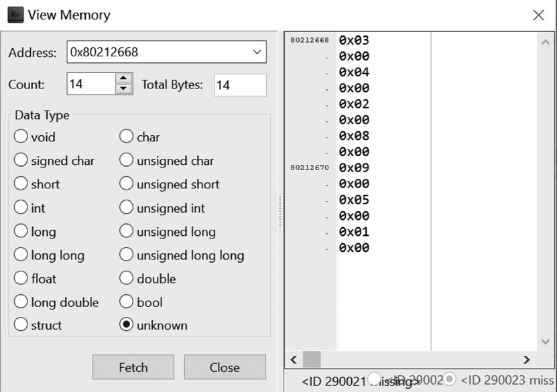Select the unsigned int radio button
Screen dimensions: 557x392
pos(126,207)
